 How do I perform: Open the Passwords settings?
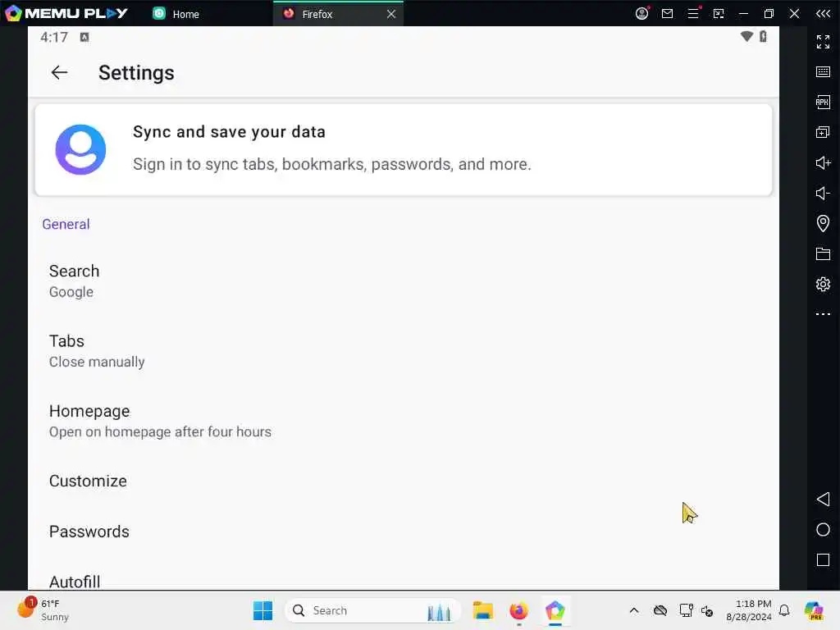[x=404, y=531]
